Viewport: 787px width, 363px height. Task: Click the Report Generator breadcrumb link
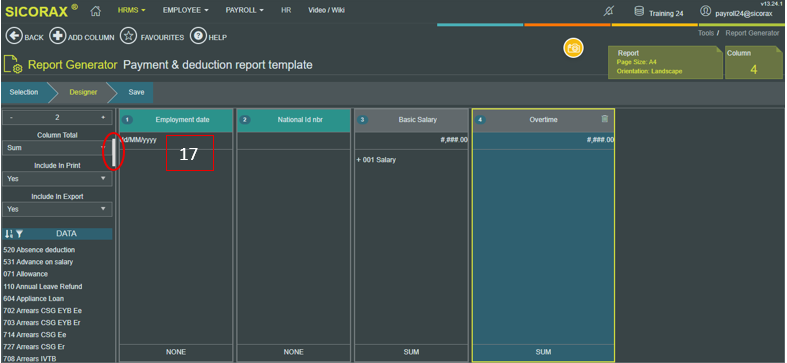click(752, 33)
